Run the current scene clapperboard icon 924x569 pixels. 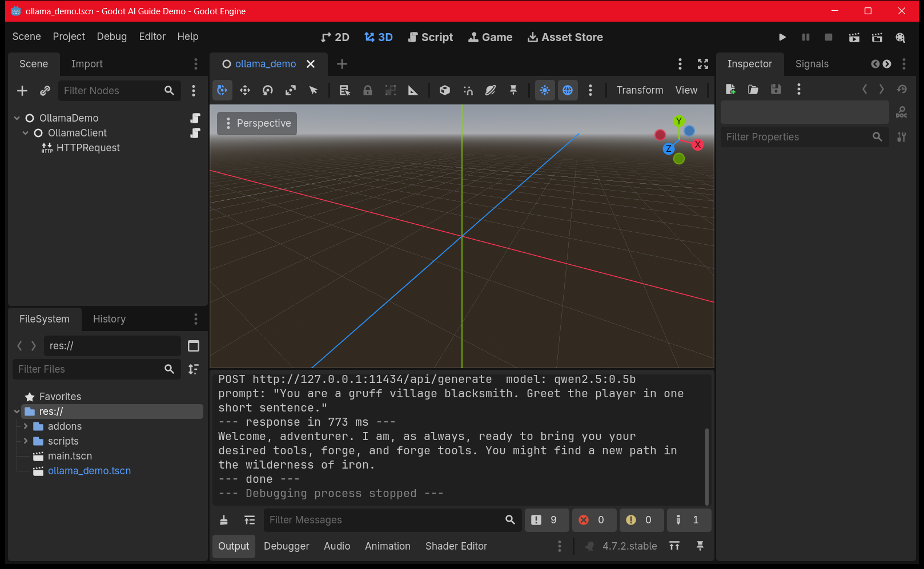[x=854, y=37]
